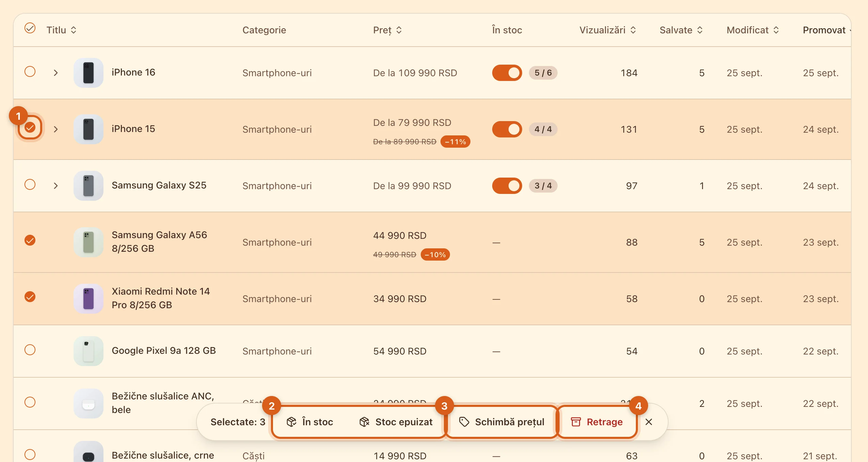Expand the iPhone 15 variants row
868x462 pixels.
(x=56, y=129)
